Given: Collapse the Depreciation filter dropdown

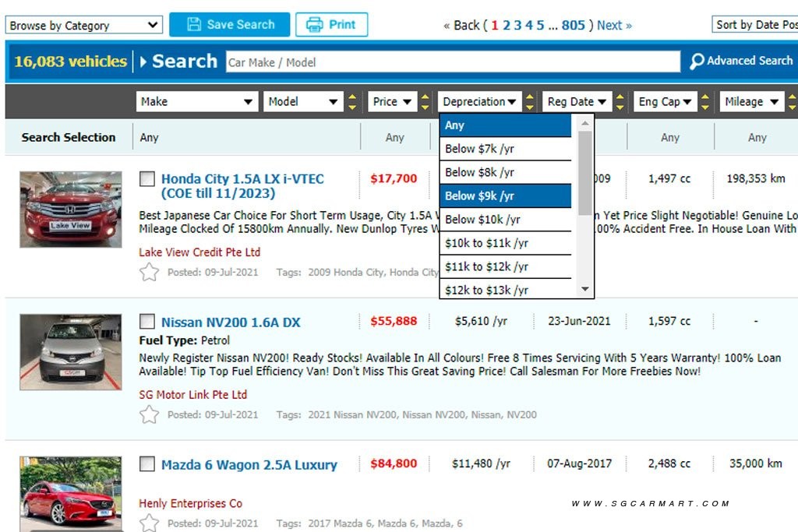Looking at the screenshot, I should coord(479,102).
